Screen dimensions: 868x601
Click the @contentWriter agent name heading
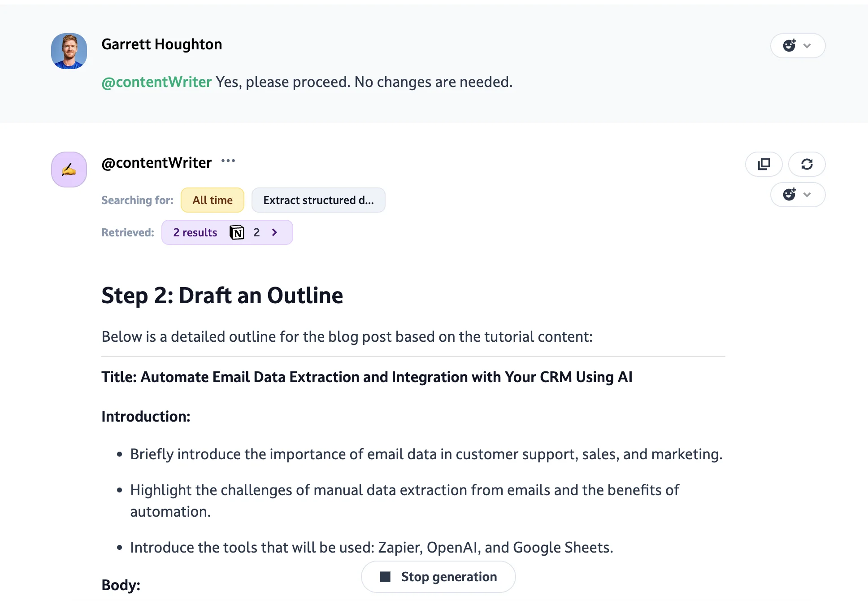pyautogui.click(x=156, y=162)
